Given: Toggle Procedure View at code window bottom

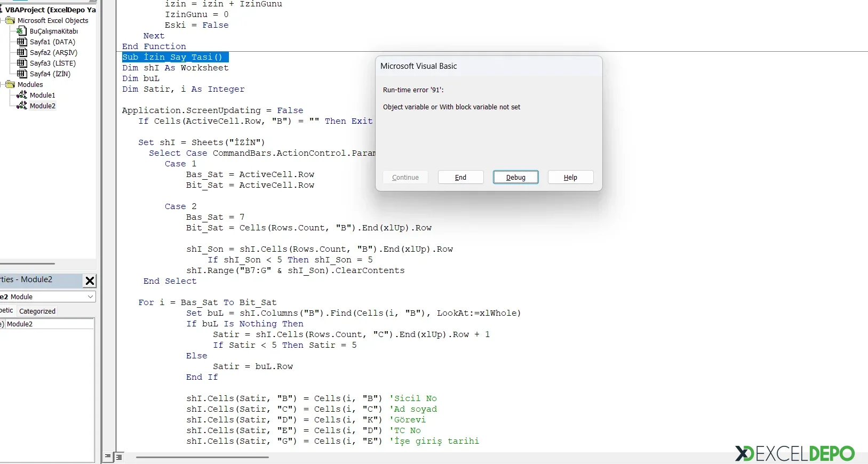Looking at the screenshot, I should 108,457.
